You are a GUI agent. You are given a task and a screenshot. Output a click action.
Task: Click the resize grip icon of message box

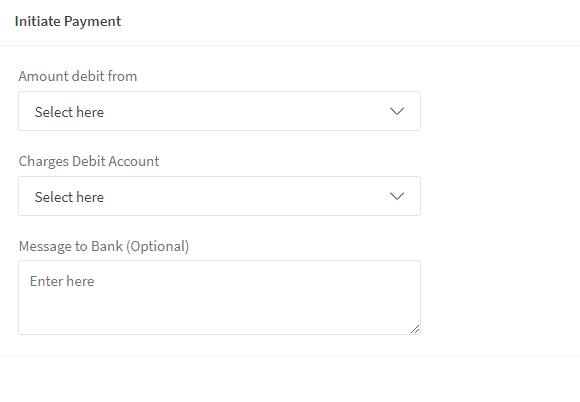tap(415, 329)
